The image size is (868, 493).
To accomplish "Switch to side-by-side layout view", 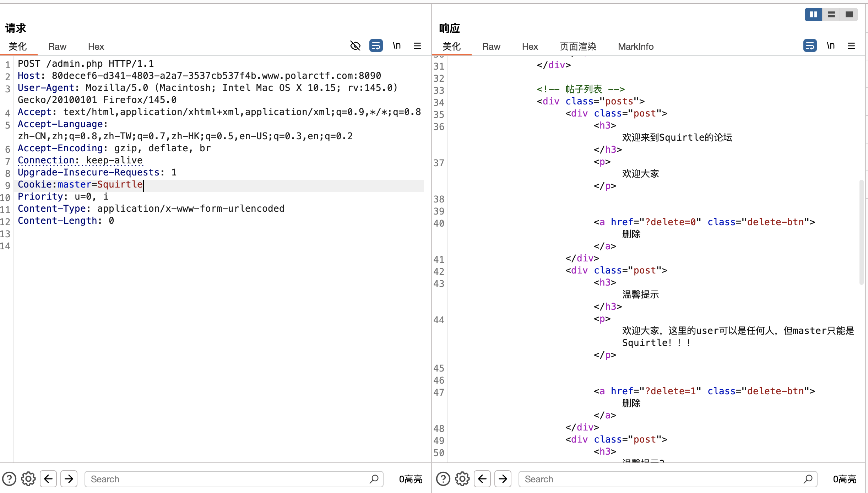I will [813, 15].
